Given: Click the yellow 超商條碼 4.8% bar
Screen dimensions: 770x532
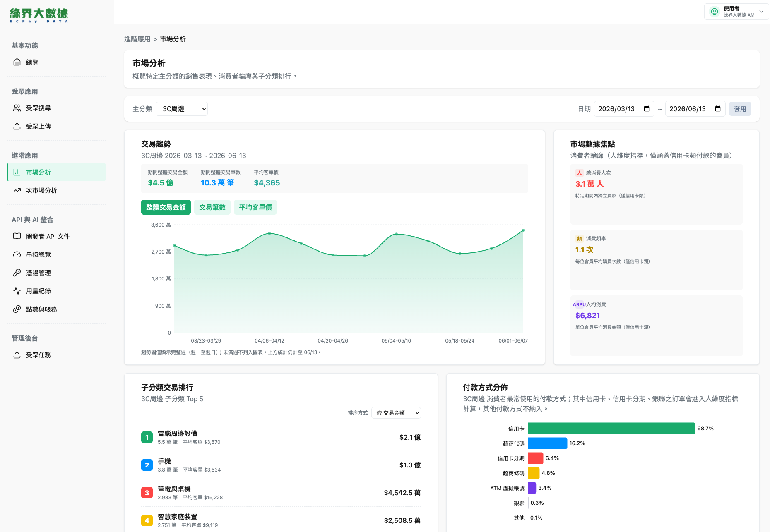Looking at the screenshot, I should 534,473.
